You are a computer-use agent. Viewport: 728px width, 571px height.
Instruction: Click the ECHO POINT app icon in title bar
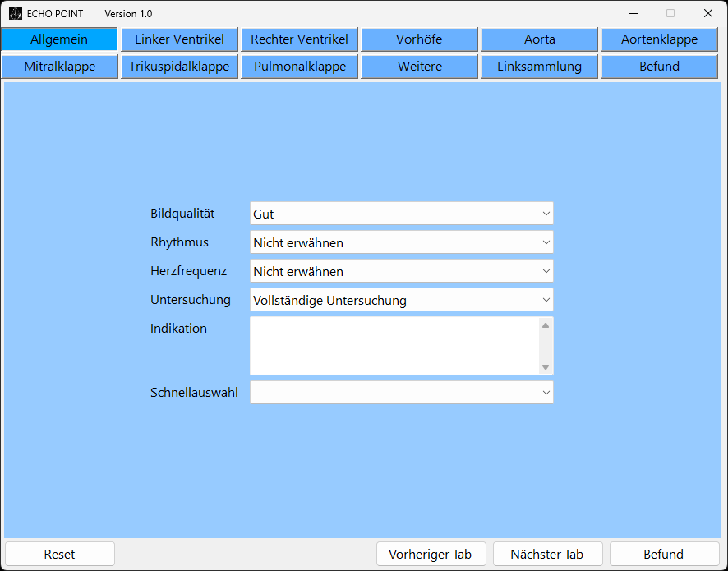pos(15,13)
